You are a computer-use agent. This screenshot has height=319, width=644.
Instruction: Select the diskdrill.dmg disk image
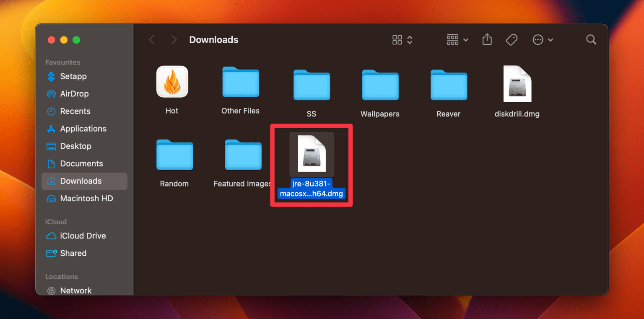(x=517, y=84)
